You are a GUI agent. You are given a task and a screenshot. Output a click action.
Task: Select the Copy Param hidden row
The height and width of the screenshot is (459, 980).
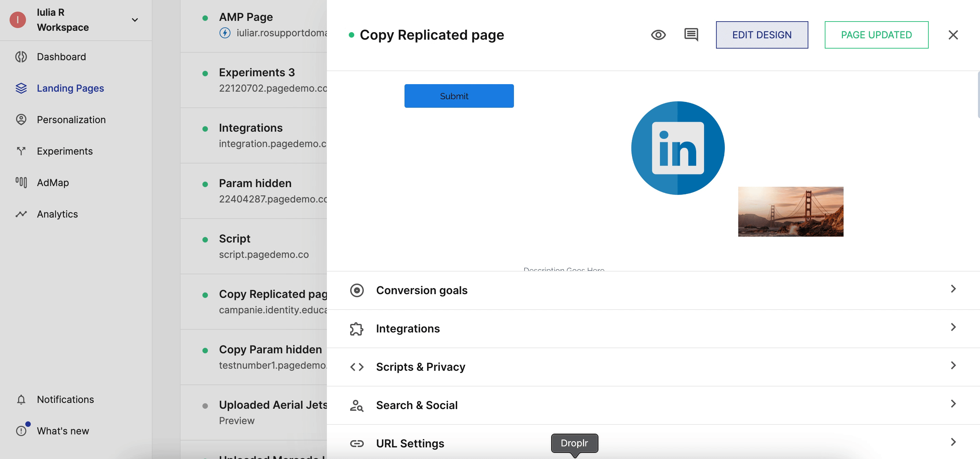pyautogui.click(x=254, y=357)
